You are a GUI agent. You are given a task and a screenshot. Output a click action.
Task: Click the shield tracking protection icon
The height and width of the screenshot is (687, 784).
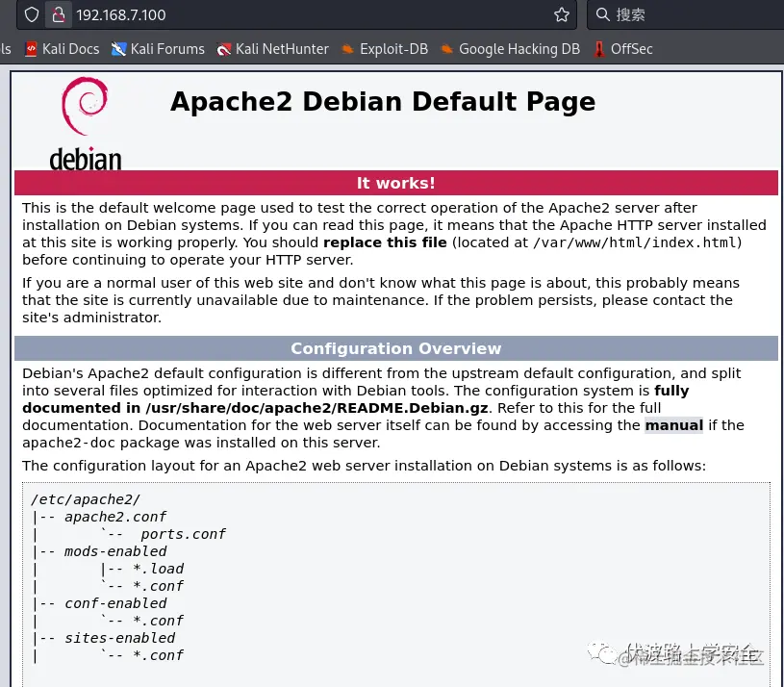point(32,14)
